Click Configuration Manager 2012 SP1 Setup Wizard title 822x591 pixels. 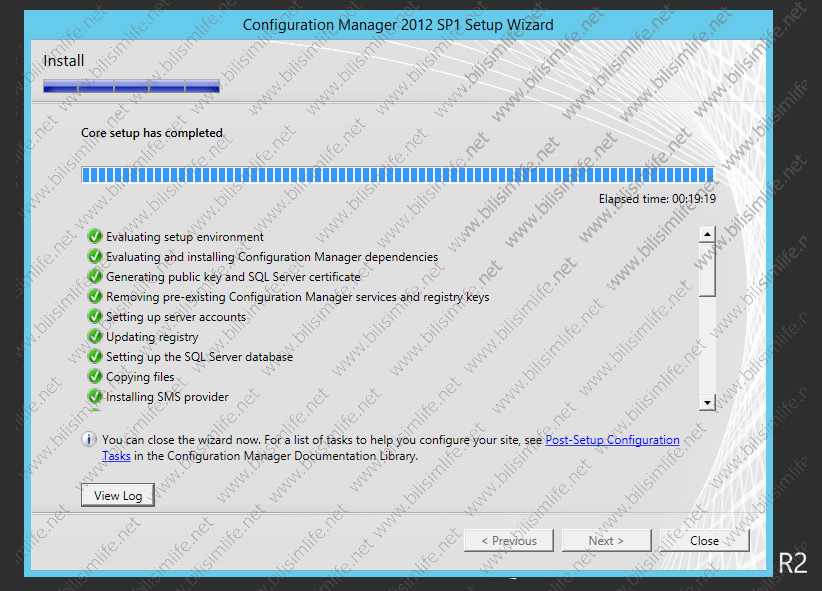398,25
